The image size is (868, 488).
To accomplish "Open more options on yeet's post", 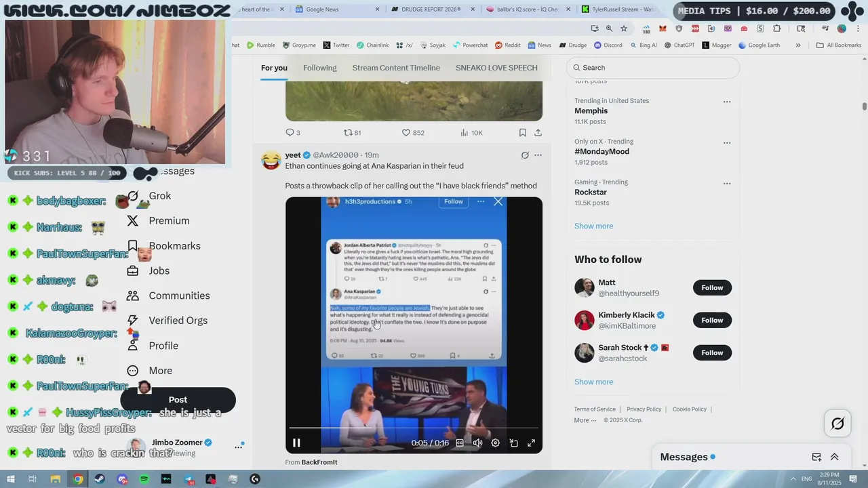I will pyautogui.click(x=538, y=155).
